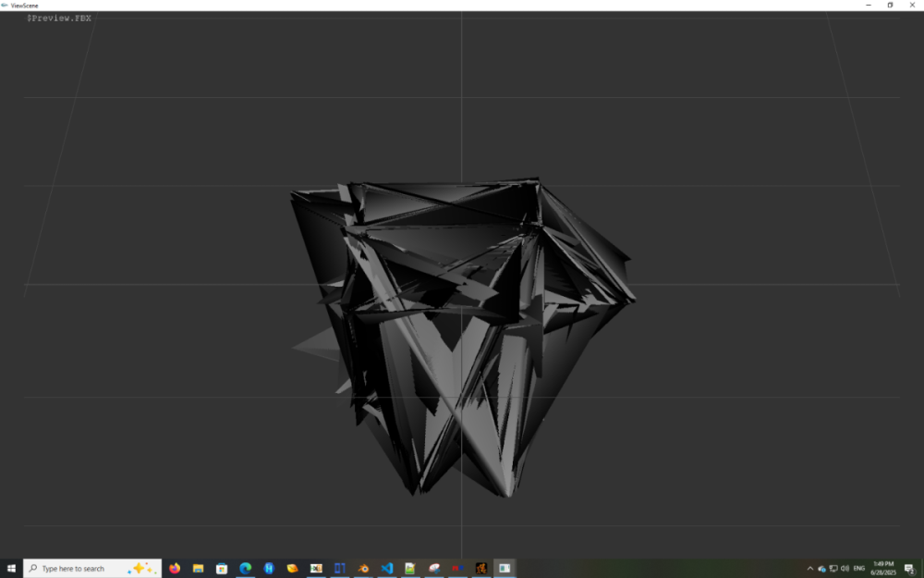Open the clock and date flyout
924x578 pixels.
pyautogui.click(x=882, y=568)
